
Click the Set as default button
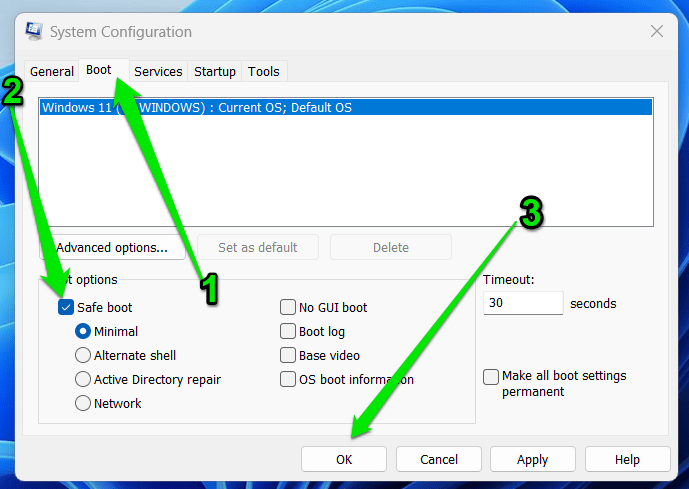tap(258, 247)
